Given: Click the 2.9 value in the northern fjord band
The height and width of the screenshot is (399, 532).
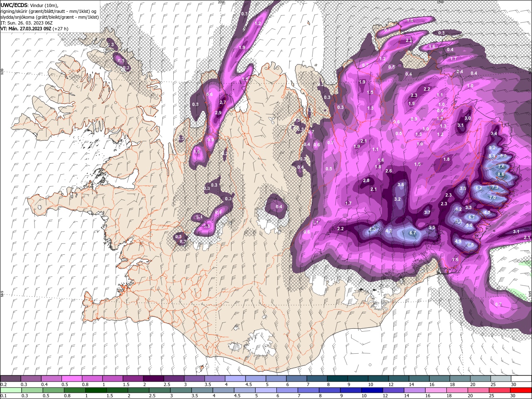Looking at the screenshot, I should tap(219, 113).
